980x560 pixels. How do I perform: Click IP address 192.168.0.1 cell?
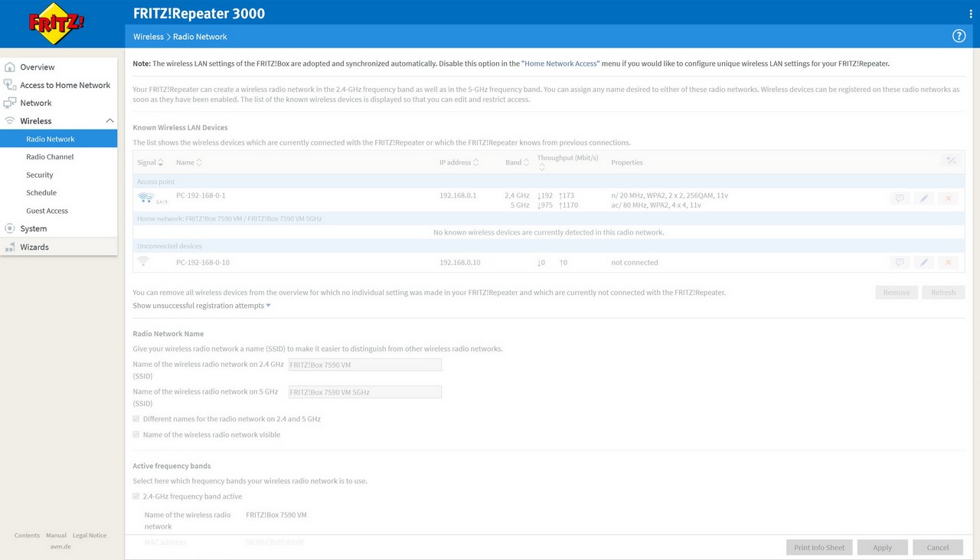[x=458, y=195]
